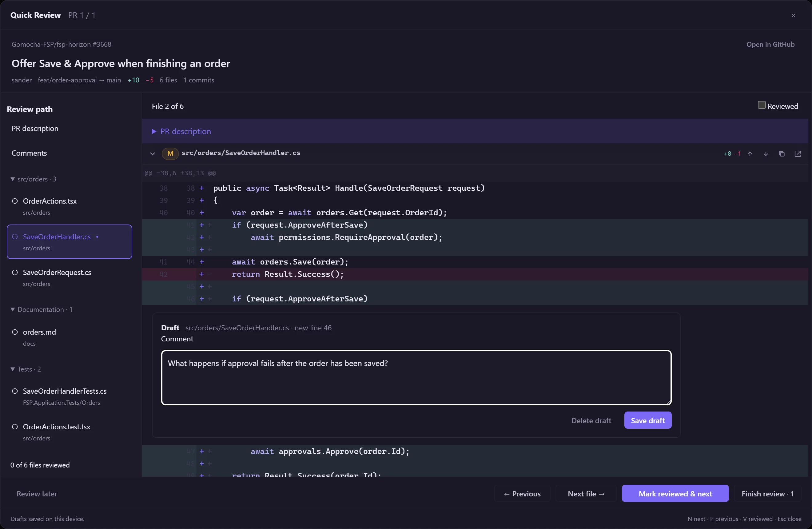Go to the Previous file

tap(522, 494)
